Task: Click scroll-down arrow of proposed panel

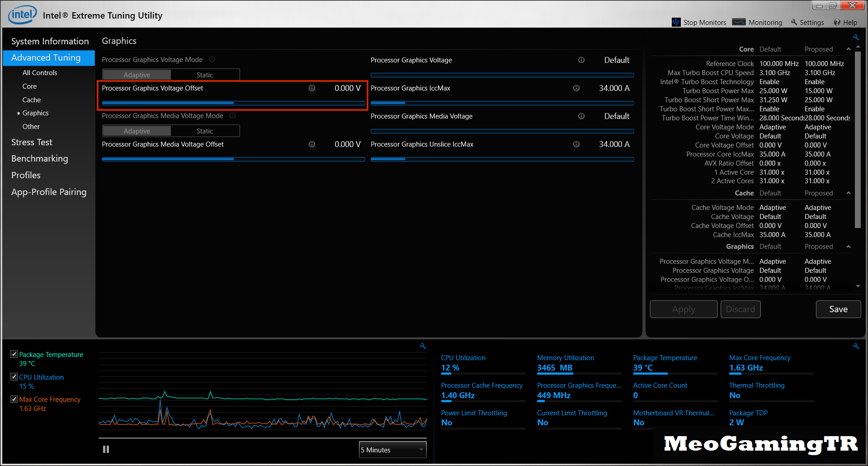Action: [858, 286]
